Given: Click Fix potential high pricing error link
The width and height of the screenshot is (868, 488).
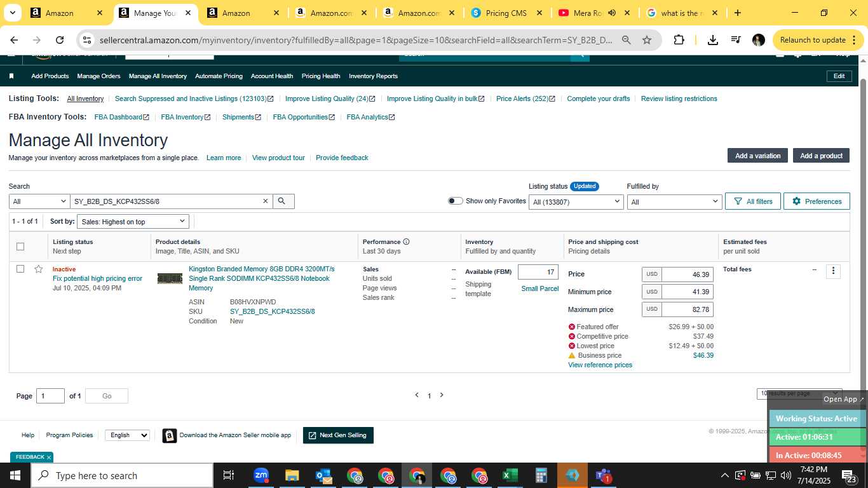Looking at the screenshot, I should click(97, 278).
